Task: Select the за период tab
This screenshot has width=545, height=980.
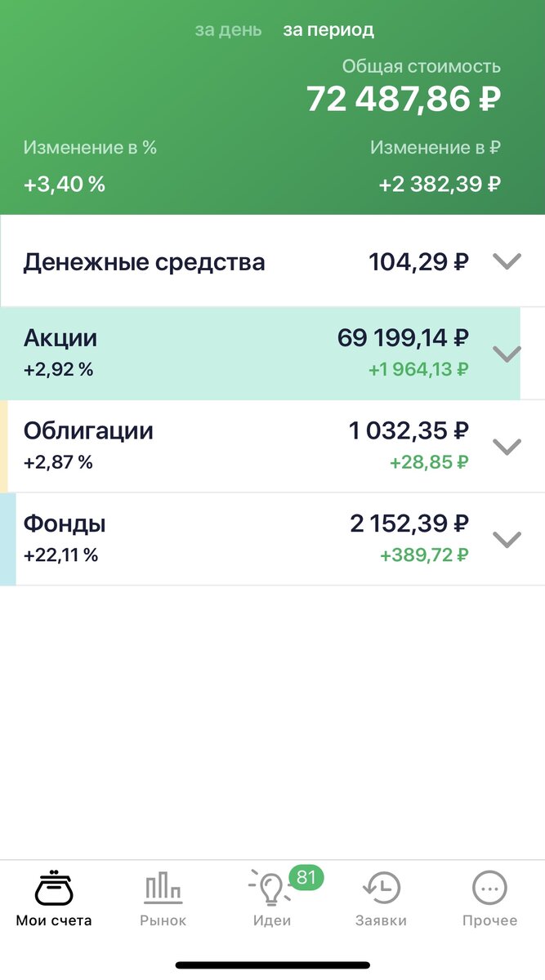Action: (328, 29)
